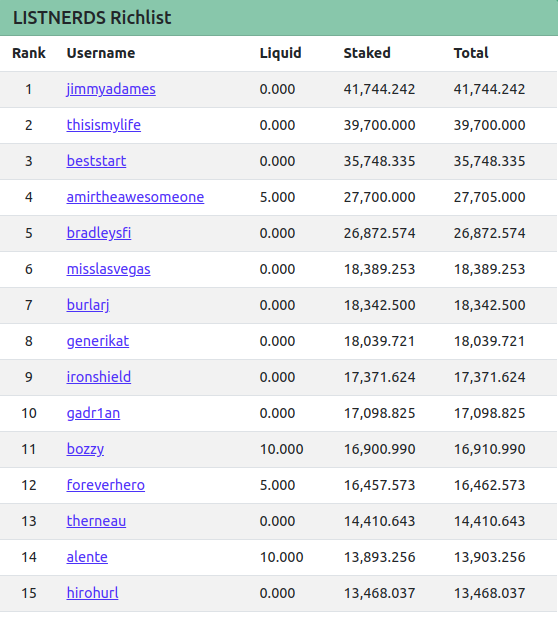The width and height of the screenshot is (558, 617).
Task: Click rank number 10 cell
Action: [29, 413]
